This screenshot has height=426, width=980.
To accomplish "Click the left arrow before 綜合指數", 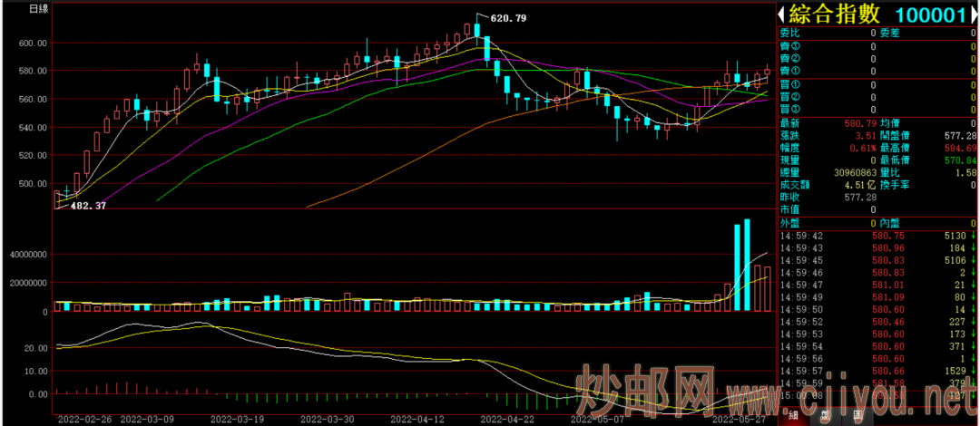I will point(780,14).
